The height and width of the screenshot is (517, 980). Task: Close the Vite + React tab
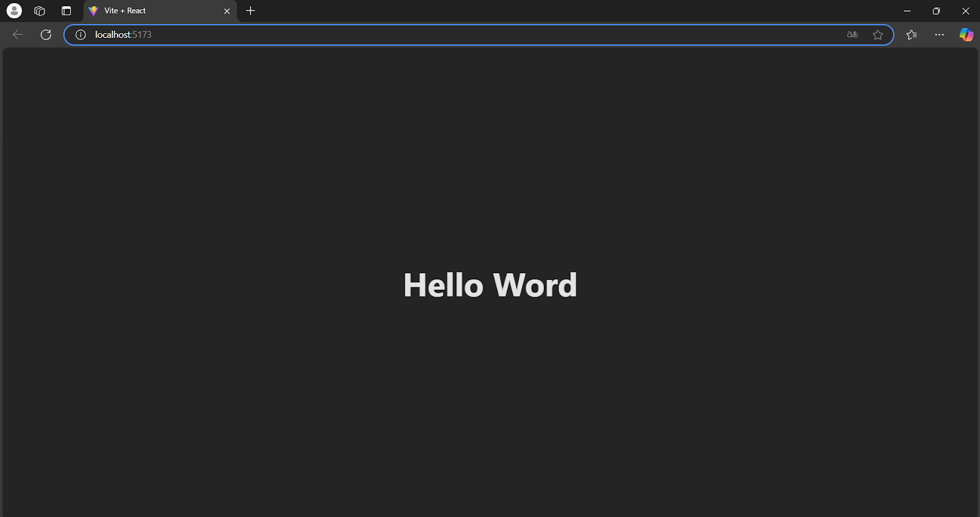227,11
